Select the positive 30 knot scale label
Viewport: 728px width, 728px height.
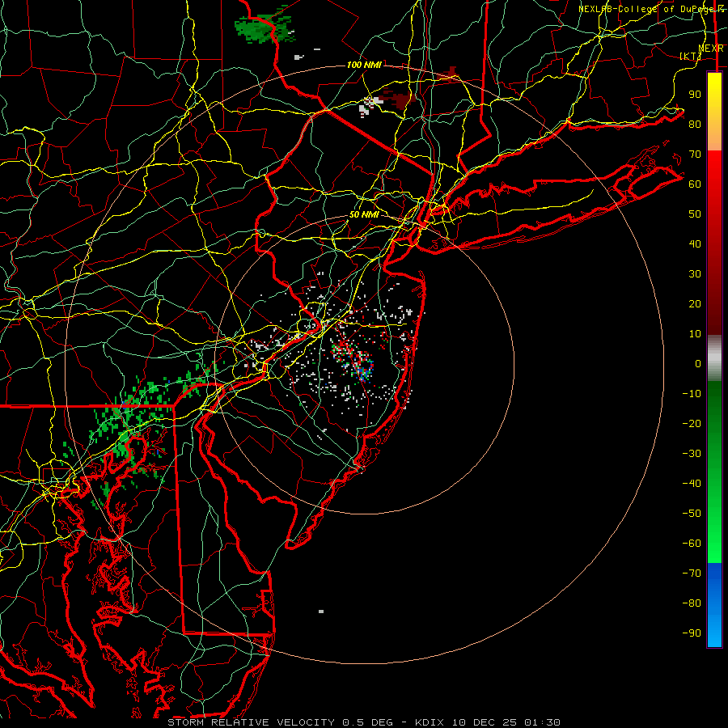click(695, 274)
